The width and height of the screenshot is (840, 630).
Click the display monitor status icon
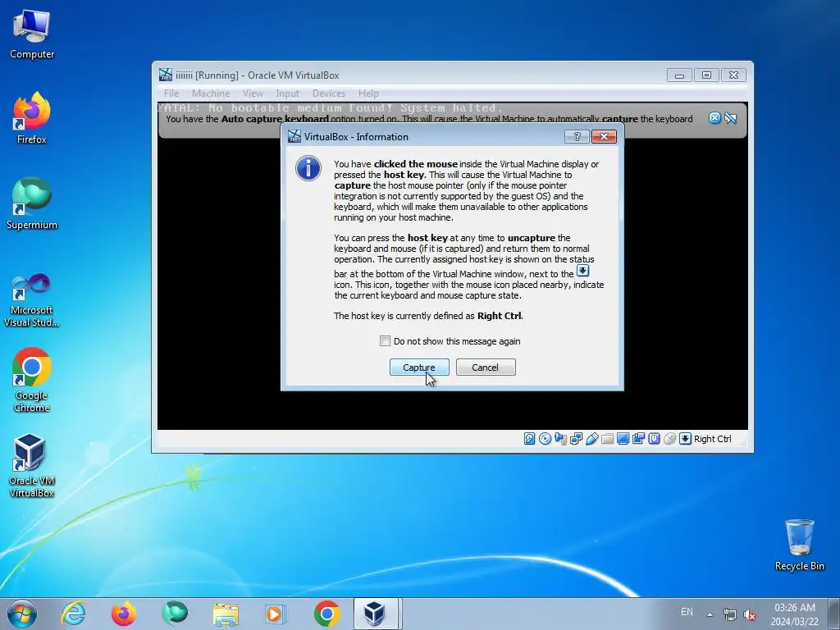pos(623,439)
